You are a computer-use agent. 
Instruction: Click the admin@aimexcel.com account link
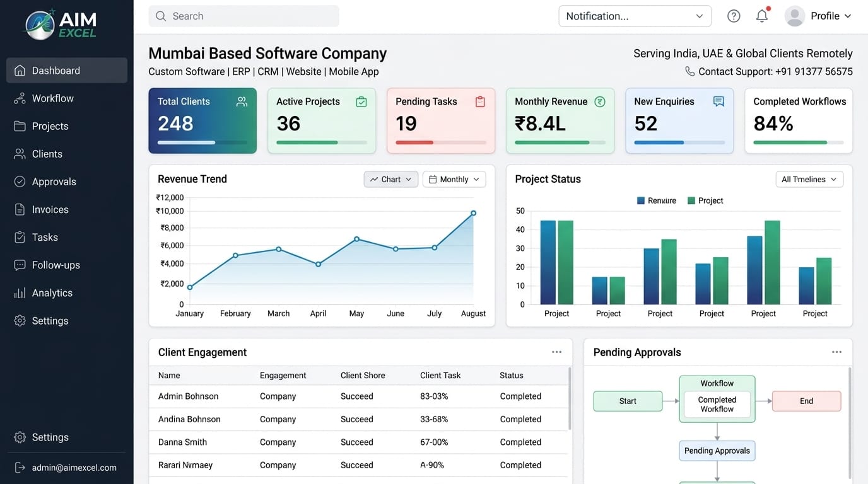click(x=74, y=468)
